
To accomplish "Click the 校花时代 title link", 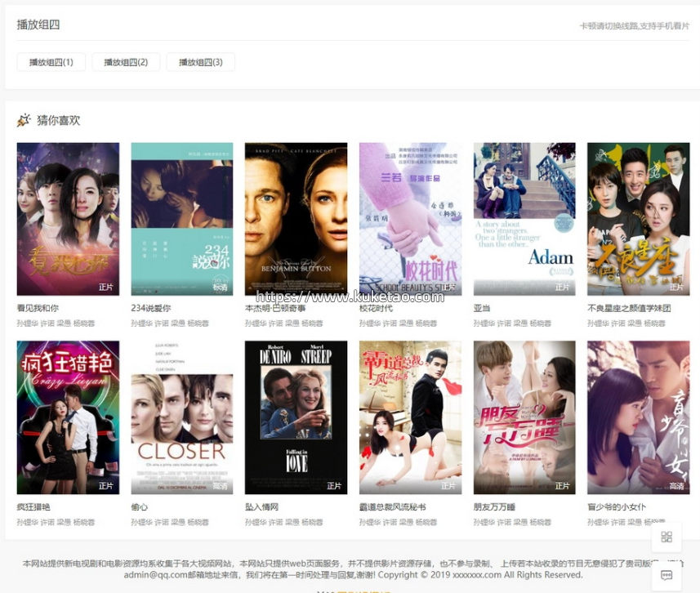I will pos(376,308).
